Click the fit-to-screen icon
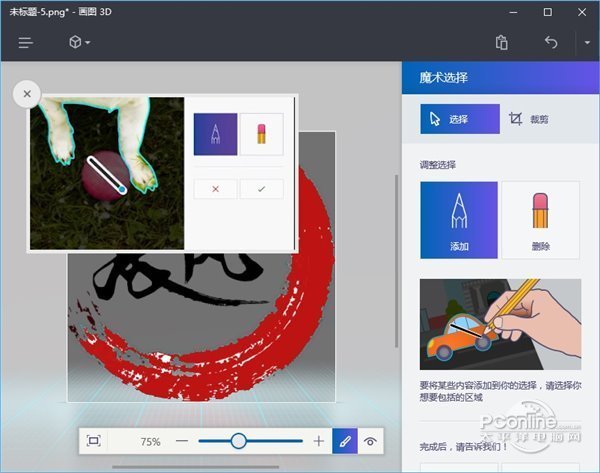The height and width of the screenshot is (473, 600). pos(94,441)
